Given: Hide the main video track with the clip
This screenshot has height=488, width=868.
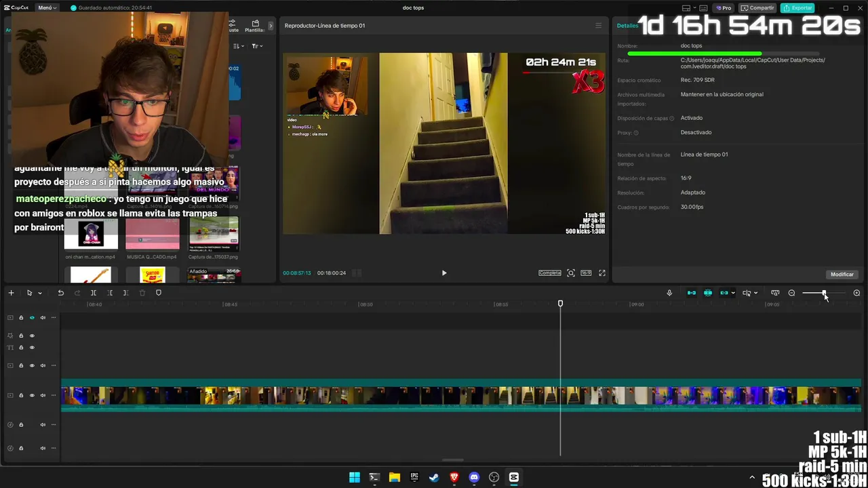Looking at the screenshot, I should pyautogui.click(x=32, y=395).
